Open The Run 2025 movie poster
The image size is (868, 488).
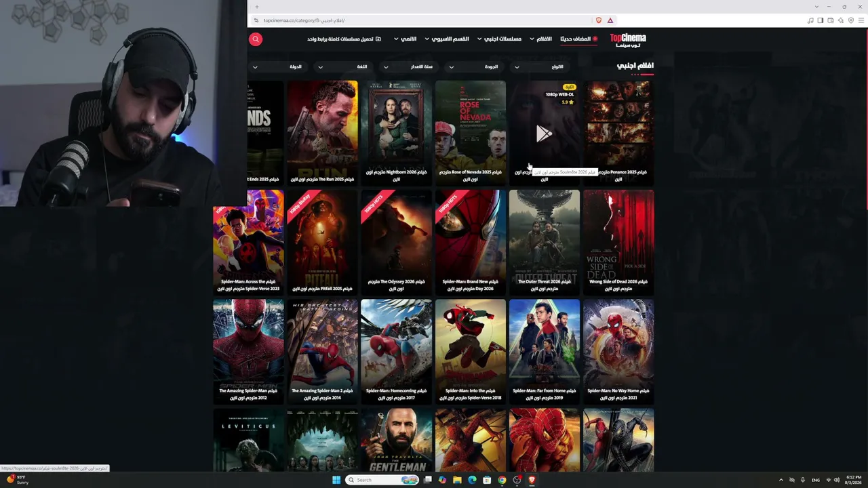(322, 132)
